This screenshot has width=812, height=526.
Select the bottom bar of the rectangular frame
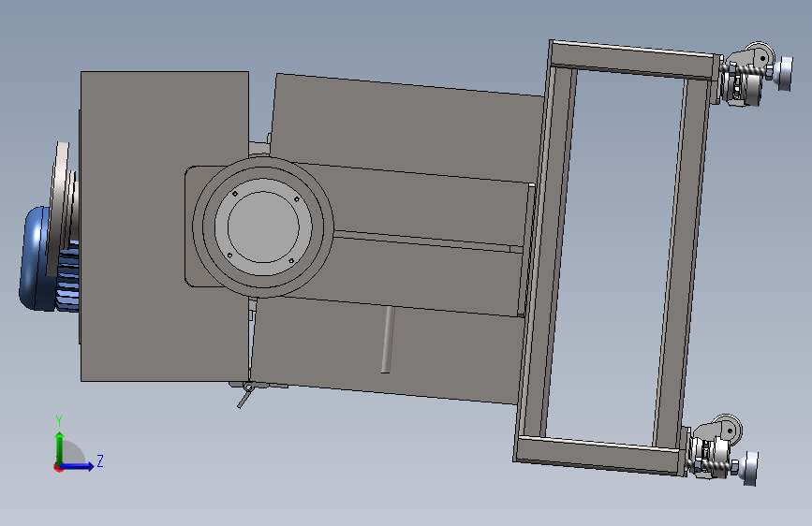coord(600,455)
